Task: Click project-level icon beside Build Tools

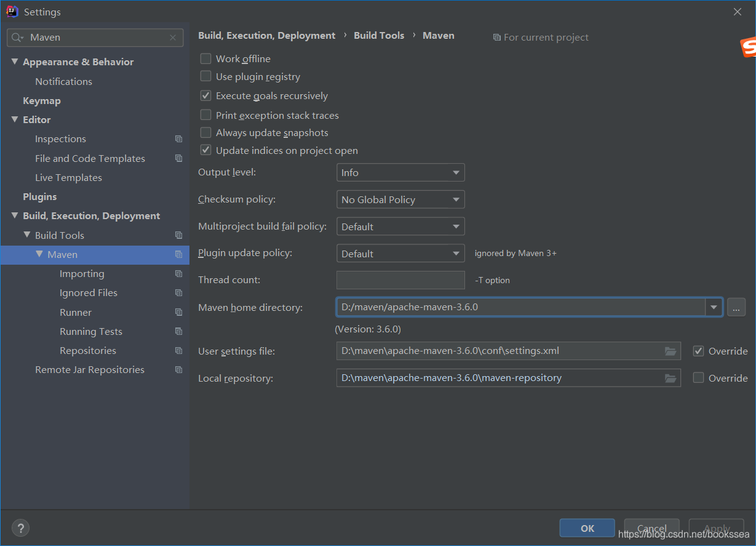Action: (178, 235)
